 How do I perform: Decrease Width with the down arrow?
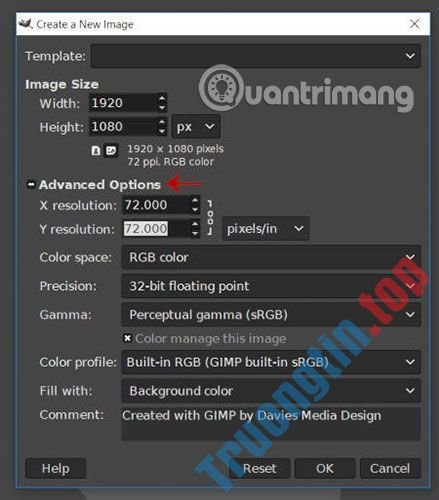tap(162, 108)
